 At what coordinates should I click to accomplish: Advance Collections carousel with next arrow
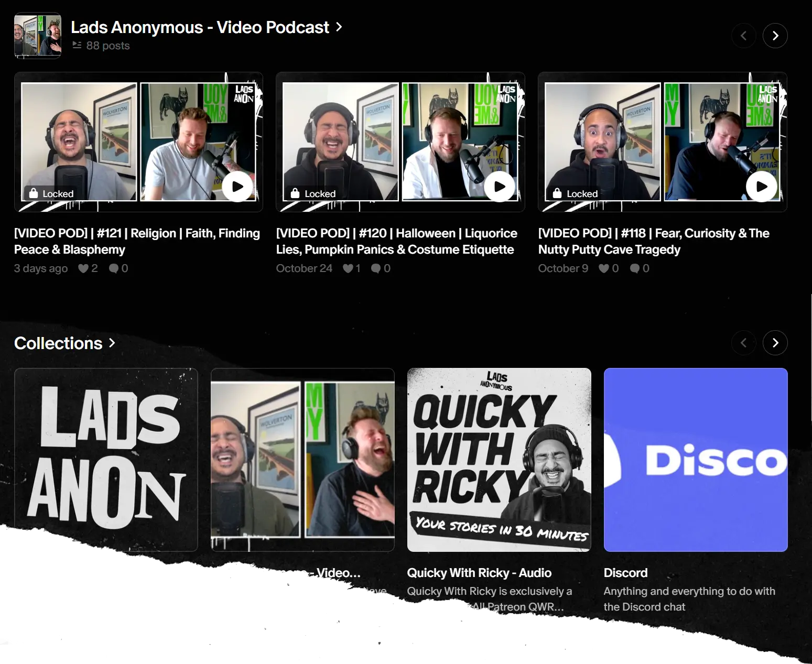pos(775,343)
